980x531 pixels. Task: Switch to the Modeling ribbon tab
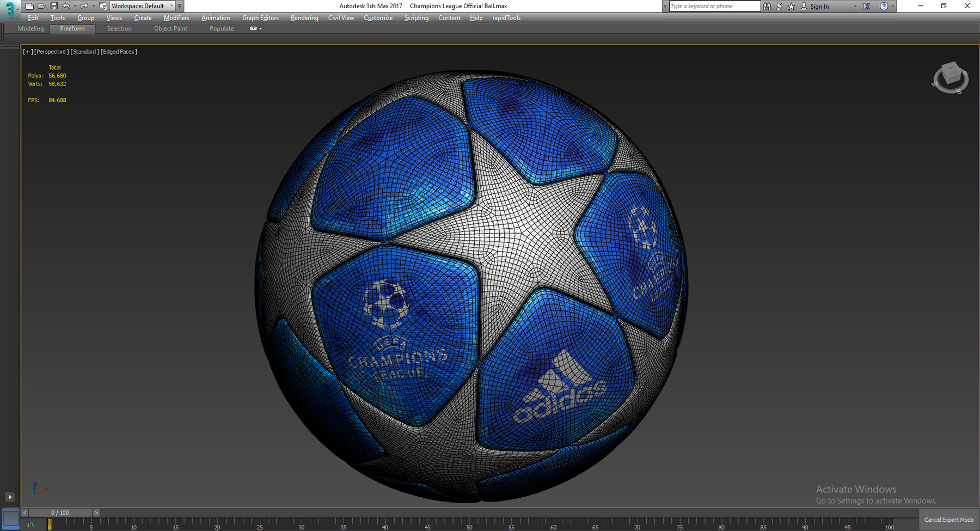click(x=30, y=29)
